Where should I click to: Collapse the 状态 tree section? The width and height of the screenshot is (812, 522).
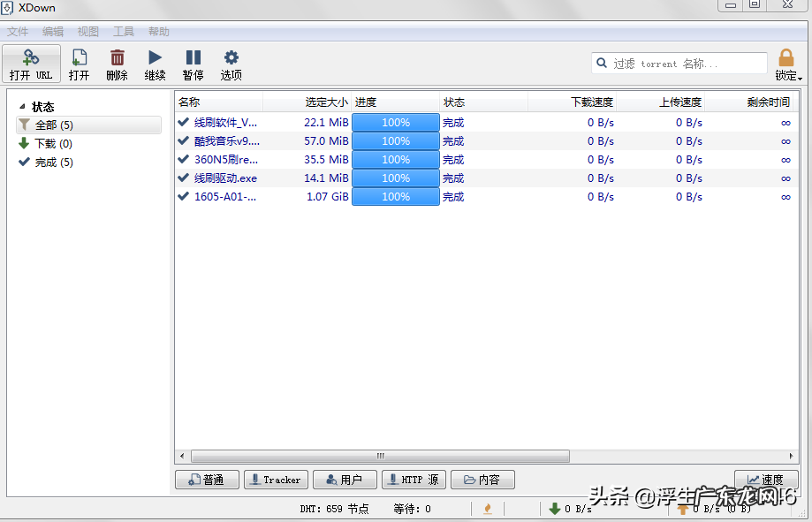(22, 107)
